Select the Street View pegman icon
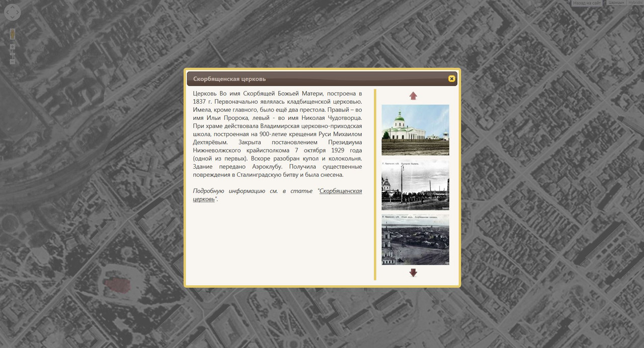Viewport: 644px width, 348px height. tap(13, 34)
